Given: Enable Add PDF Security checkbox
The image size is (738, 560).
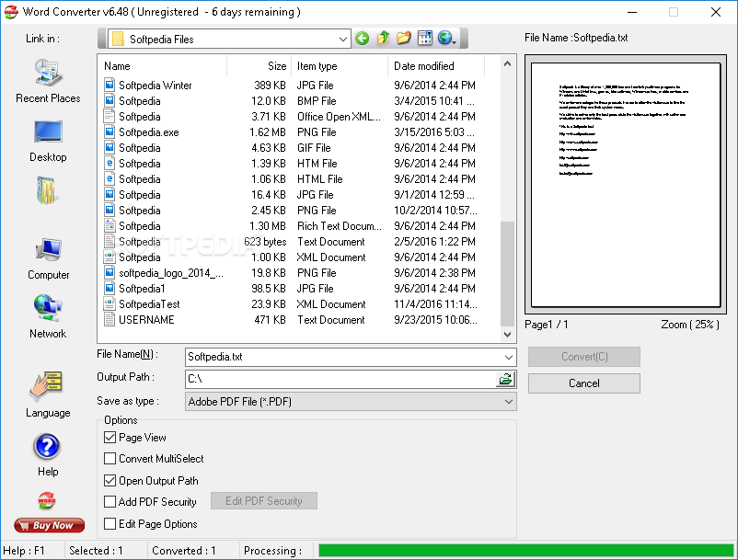Looking at the screenshot, I should pos(110,502).
